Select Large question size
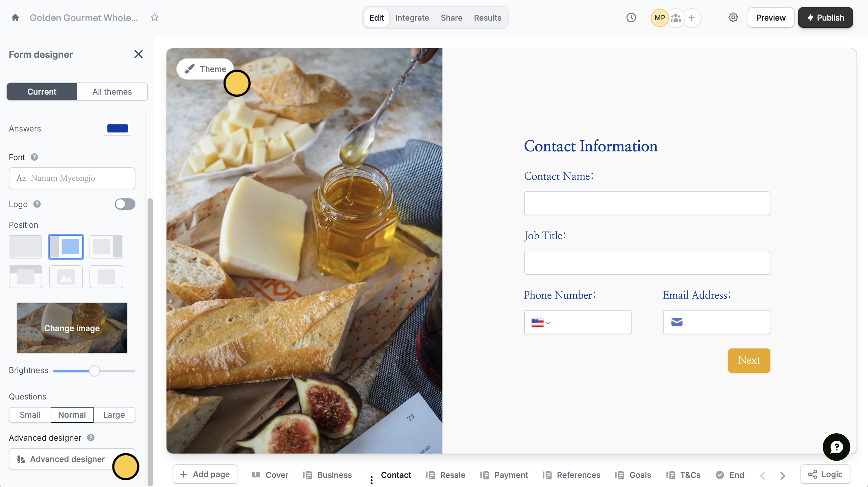Viewport: 868px width, 487px height. tap(114, 415)
